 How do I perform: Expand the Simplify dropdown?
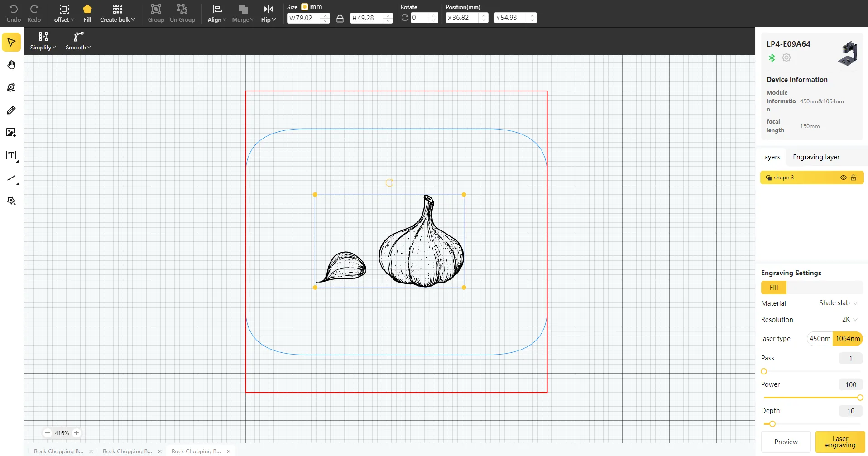pyautogui.click(x=43, y=41)
